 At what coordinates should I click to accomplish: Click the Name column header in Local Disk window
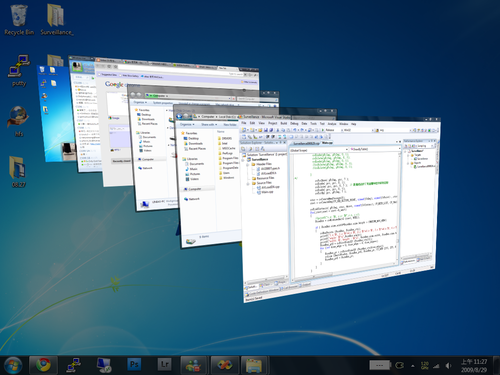tap(221, 132)
